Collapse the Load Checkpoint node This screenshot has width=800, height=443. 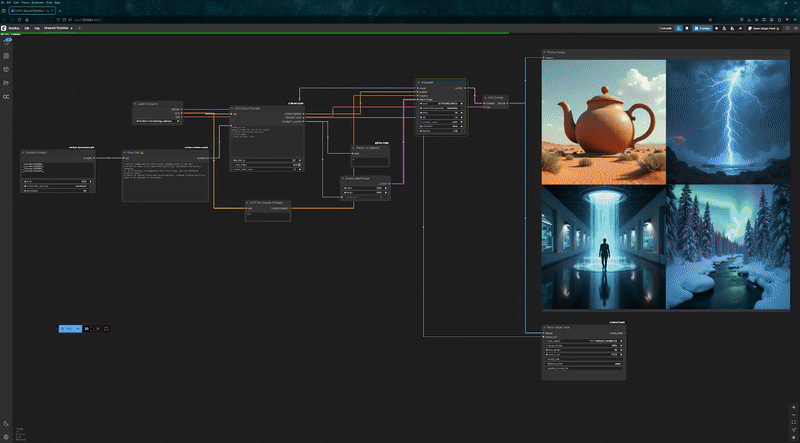[x=137, y=103]
